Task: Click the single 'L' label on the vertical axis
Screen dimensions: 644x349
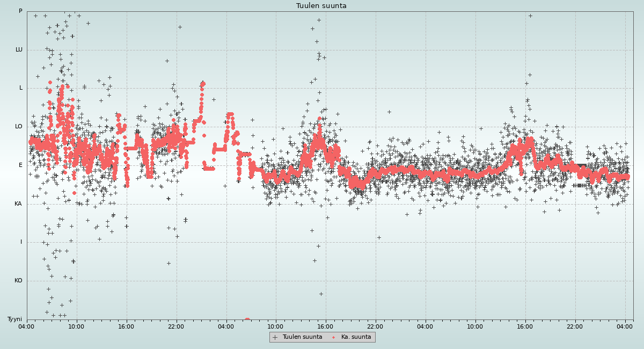Action: (21, 88)
